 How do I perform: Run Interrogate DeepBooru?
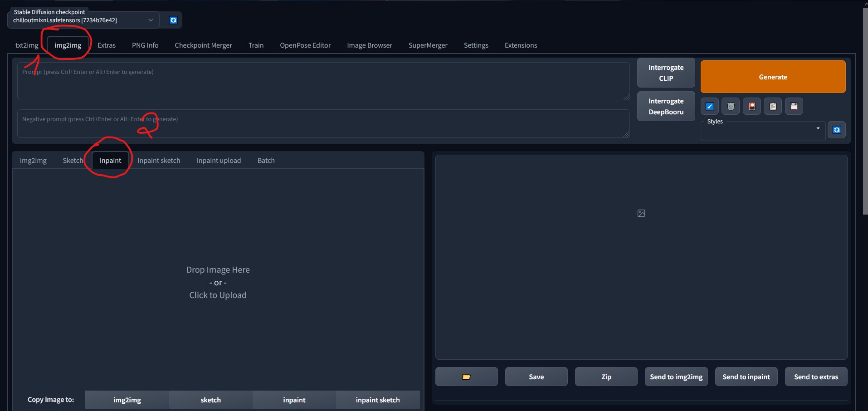pyautogui.click(x=666, y=107)
